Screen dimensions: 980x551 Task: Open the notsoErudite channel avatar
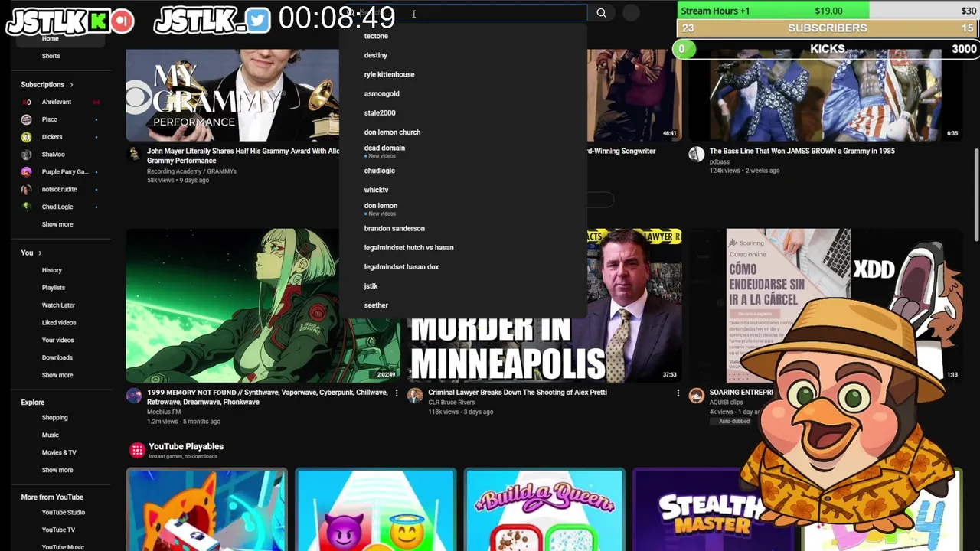[x=27, y=189]
